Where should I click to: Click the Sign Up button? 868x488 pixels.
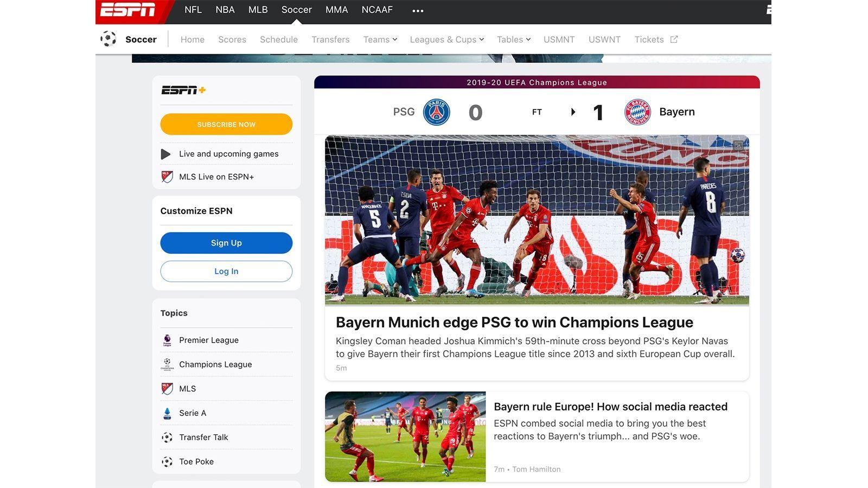click(226, 243)
